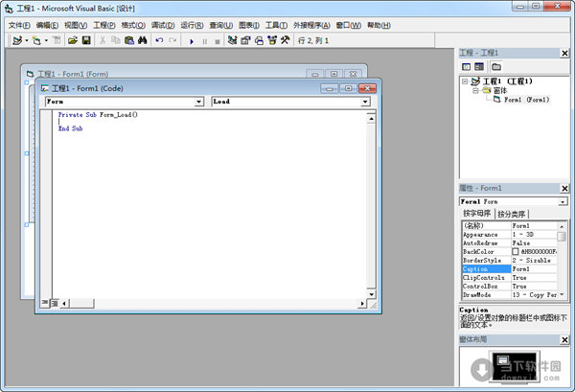
Task: Click the Undo arrow icon
Action: 159,40
